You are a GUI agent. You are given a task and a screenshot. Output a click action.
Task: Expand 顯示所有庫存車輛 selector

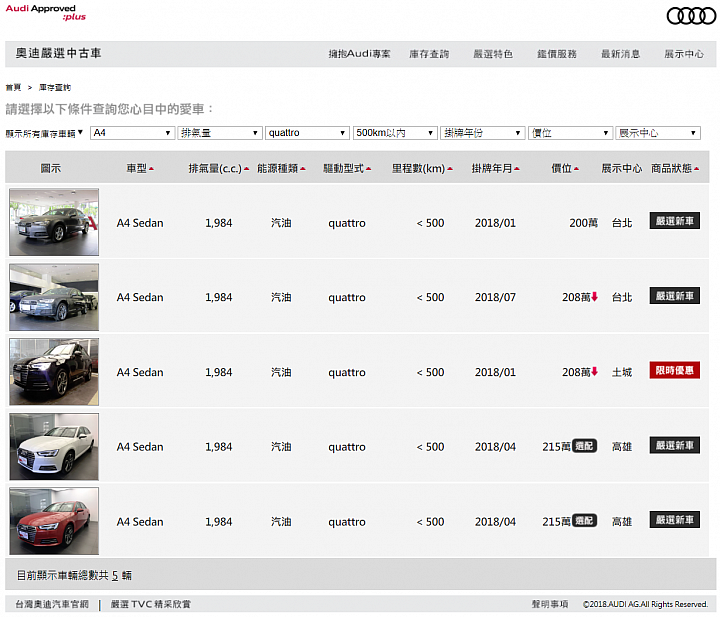44,134
